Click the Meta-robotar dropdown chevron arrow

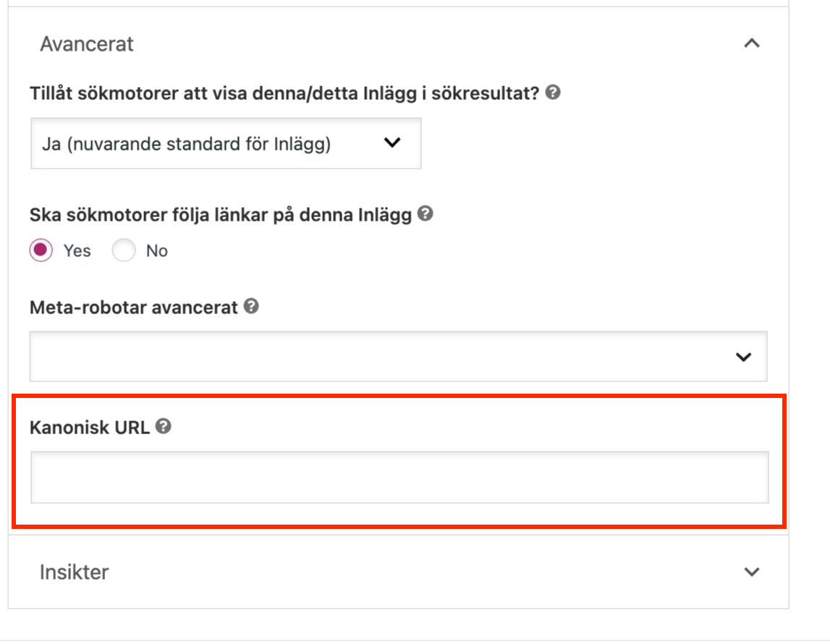(x=744, y=357)
